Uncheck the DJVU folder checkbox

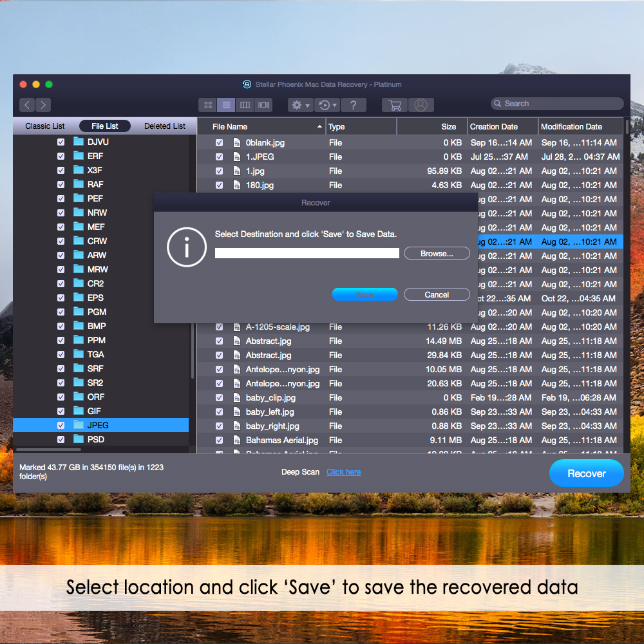(x=61, y=142)
